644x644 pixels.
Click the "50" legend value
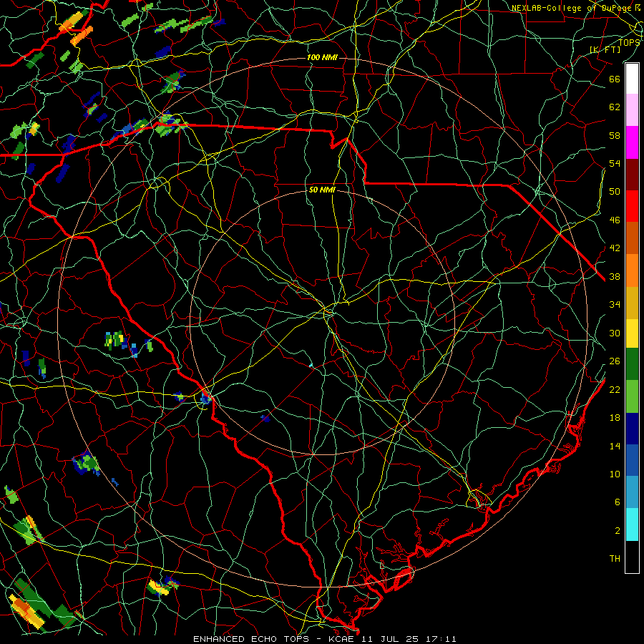tap(615, 192)
